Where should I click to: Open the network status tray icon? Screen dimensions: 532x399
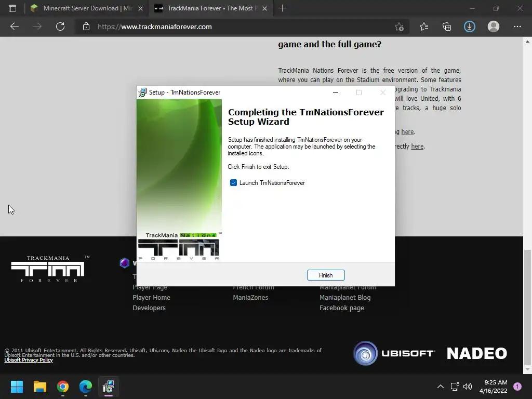(x=455, y=387)
